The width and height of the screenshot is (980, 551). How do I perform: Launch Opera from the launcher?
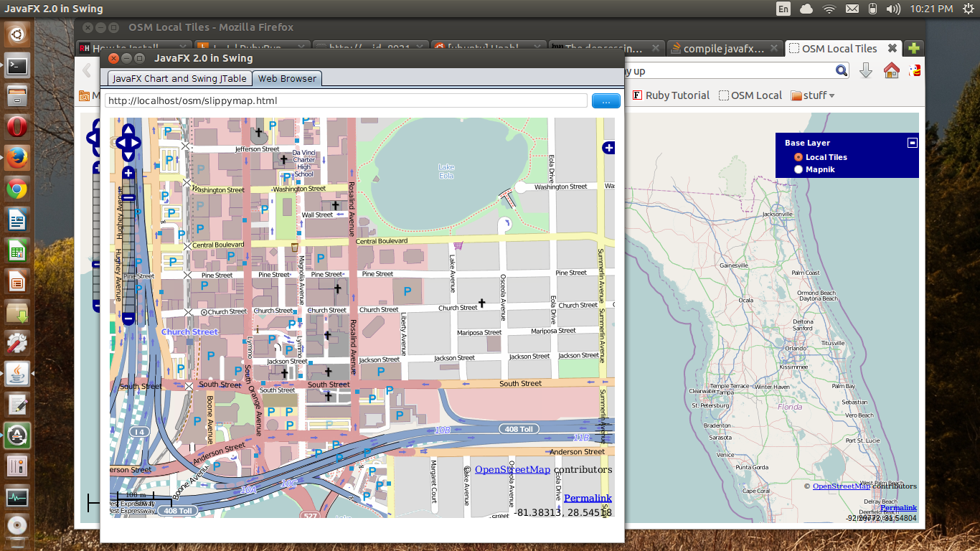click(x=17, y=127)
